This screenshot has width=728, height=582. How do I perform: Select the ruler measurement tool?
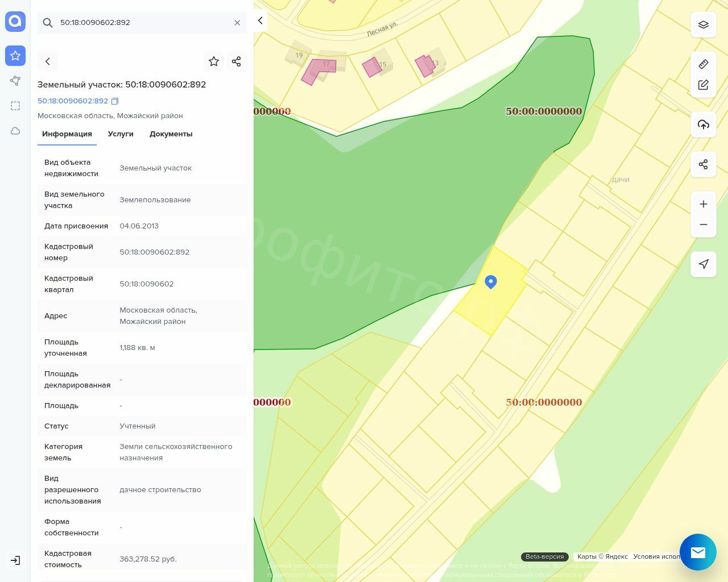pyautogui.click(x=704, y=64)
